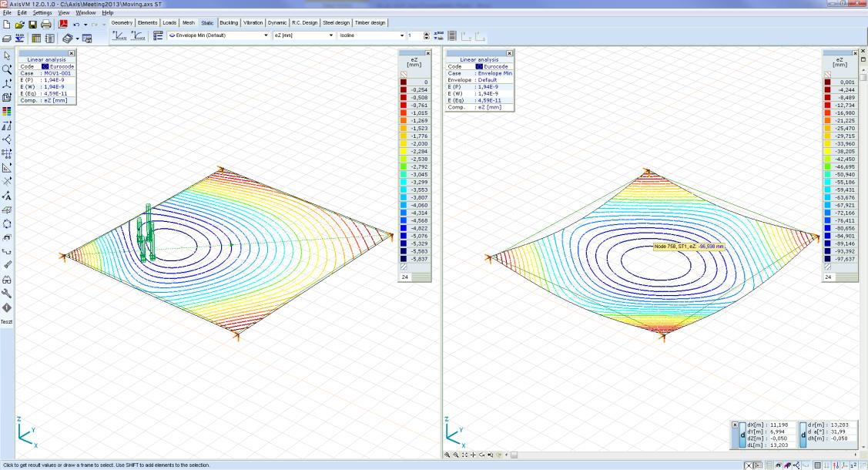Image resolution: width=868 pixels, height=470 pixels.
Task: Activate the magnifier zoom tool in left toolbar
Action: [x=7, y=70]
